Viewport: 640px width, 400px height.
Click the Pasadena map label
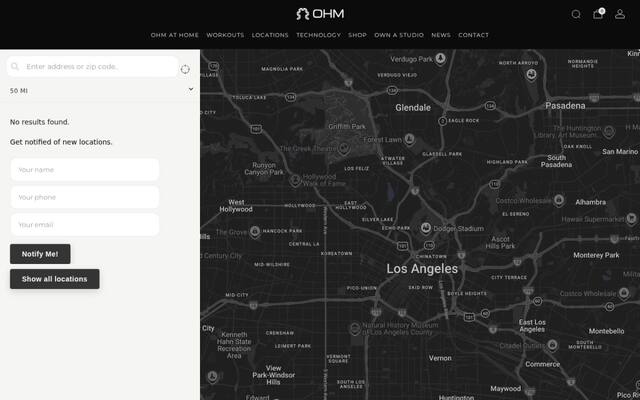click(x=565, y=106)
